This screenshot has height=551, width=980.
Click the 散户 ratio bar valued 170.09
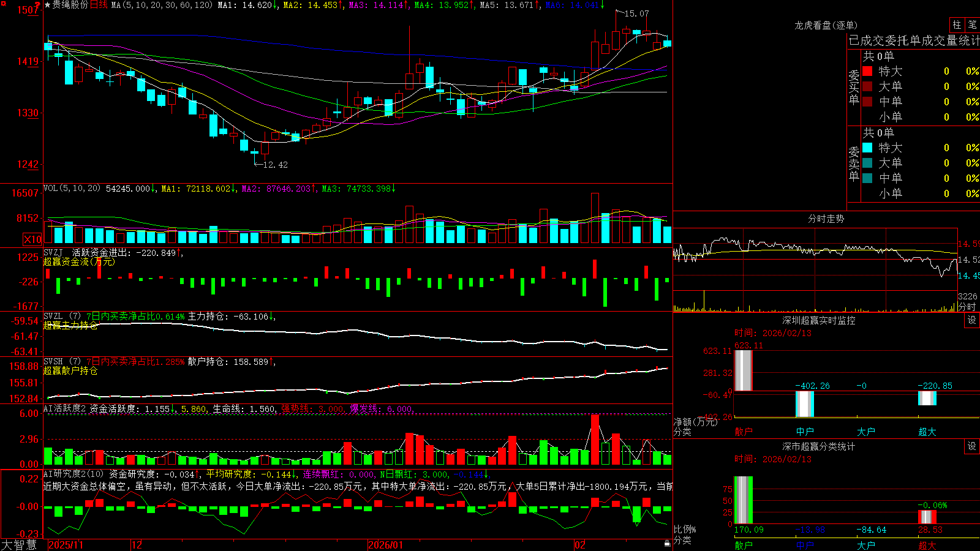pyautogui.click(x=744, y=500)
